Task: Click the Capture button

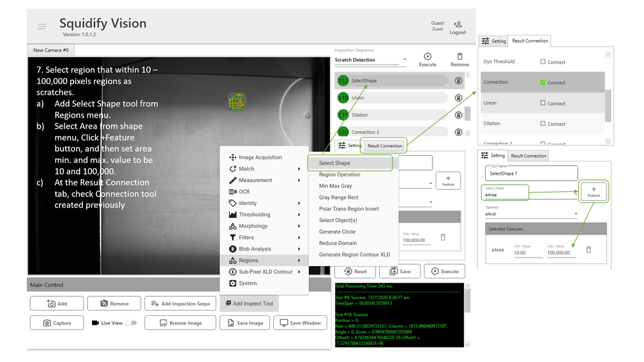Action: (x=57, y=323)
